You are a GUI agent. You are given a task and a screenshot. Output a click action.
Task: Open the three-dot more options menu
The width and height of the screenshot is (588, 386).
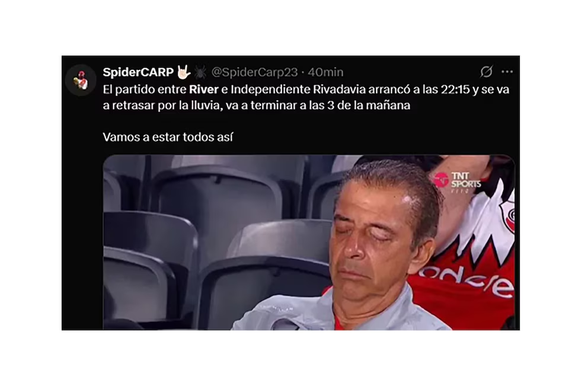[x=507, y=72]
